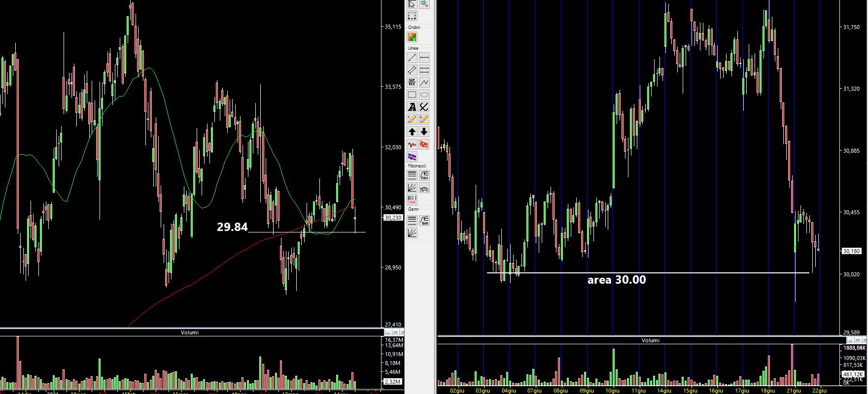This screenshot has width=868, height=394.
Task: Click the Gann GAN extension tool
Action: click(424, 220)
